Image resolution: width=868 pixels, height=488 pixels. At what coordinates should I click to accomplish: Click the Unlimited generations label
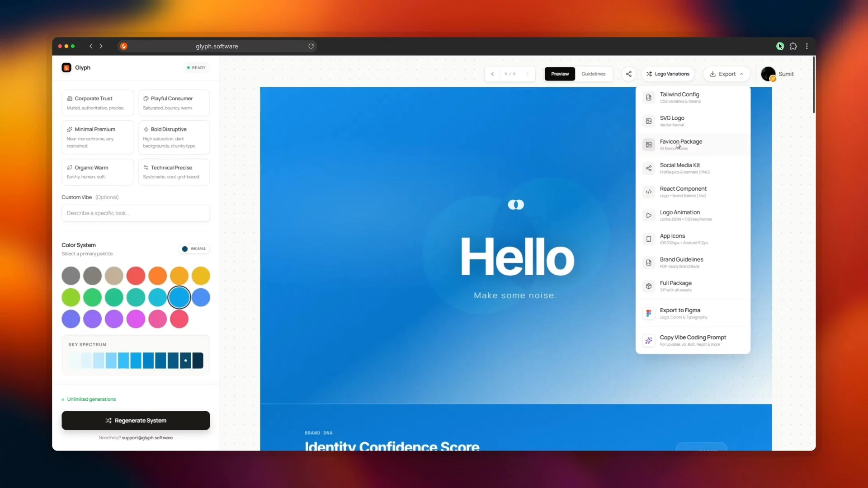click(91, 399)
